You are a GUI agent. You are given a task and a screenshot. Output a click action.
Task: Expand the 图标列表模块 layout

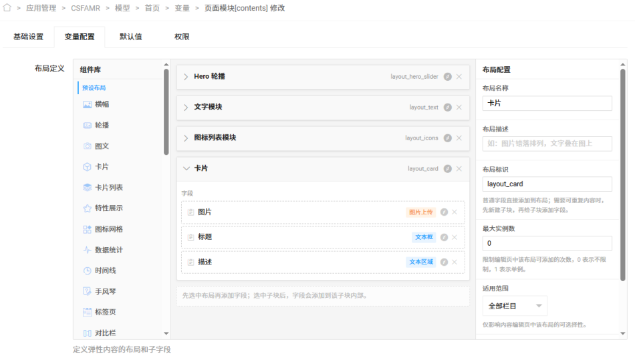tap(186, 138)
